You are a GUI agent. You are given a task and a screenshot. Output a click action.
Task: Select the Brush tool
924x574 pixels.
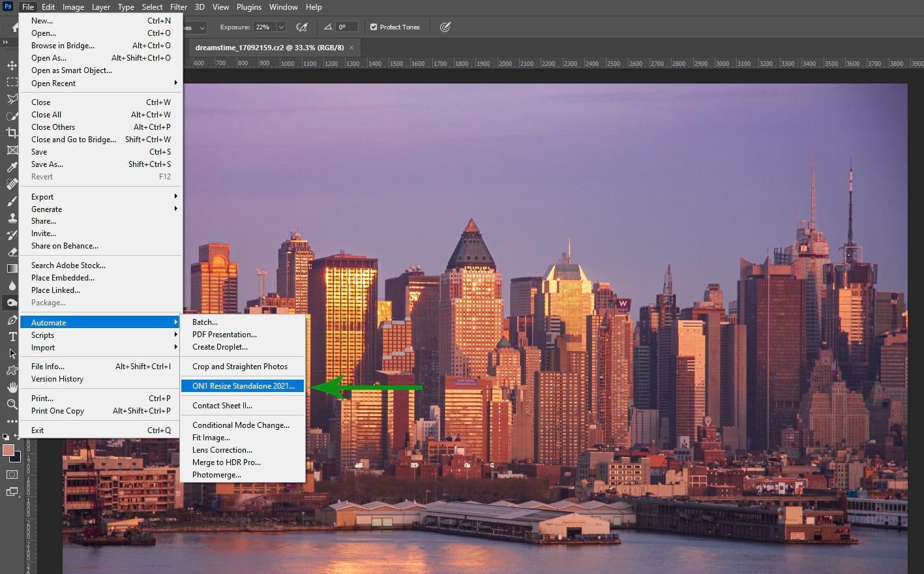click(12, 201)
